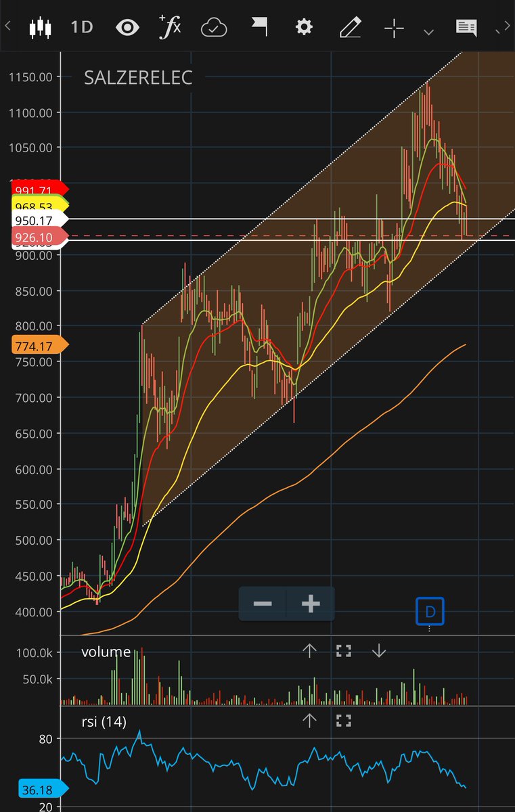Move the rsi (14) panel up
515x812 pixels.
tap(309, 721)
